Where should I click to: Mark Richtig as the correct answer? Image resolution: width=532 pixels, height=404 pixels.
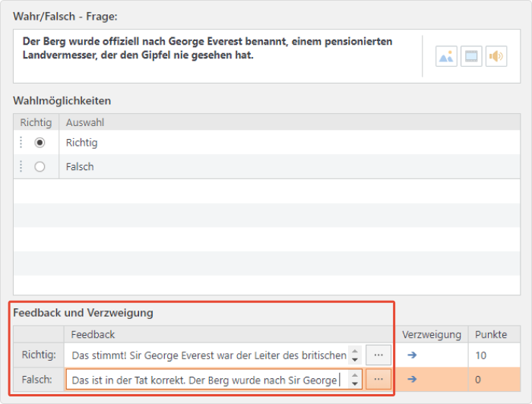pos(40,143)
